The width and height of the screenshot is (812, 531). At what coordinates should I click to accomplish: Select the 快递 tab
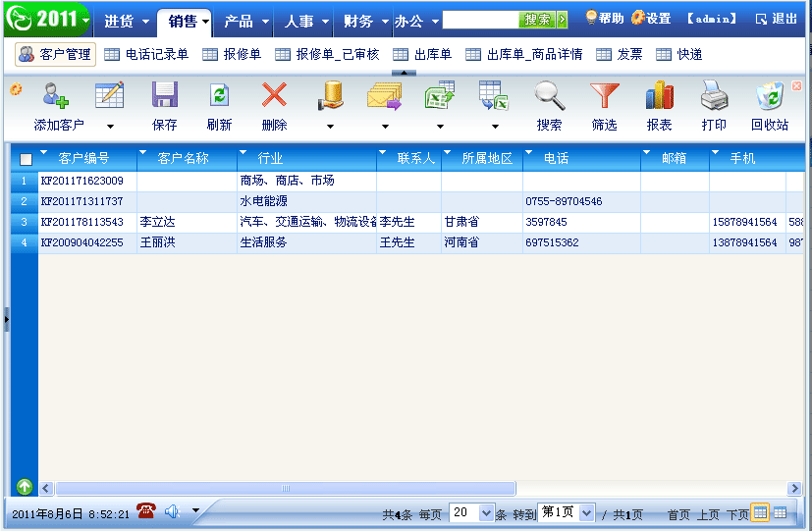point(679,54)
